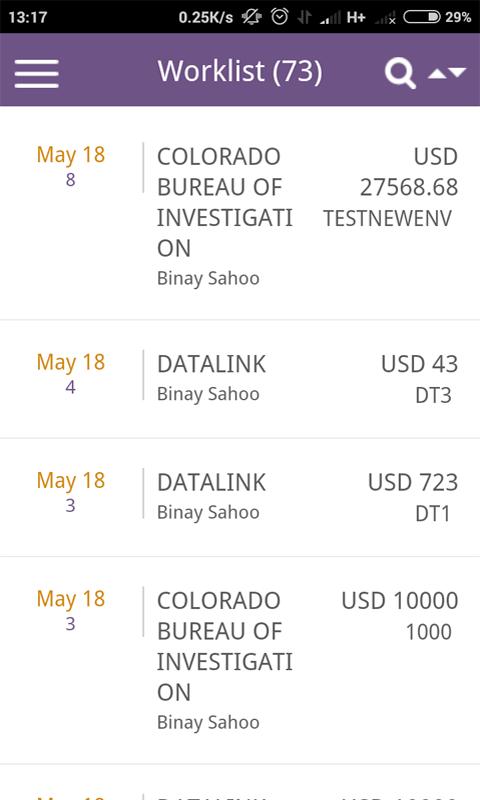Screen dimensions: 480x800
Task: Tap the alarm clock status icon
Action: point(280,17)
